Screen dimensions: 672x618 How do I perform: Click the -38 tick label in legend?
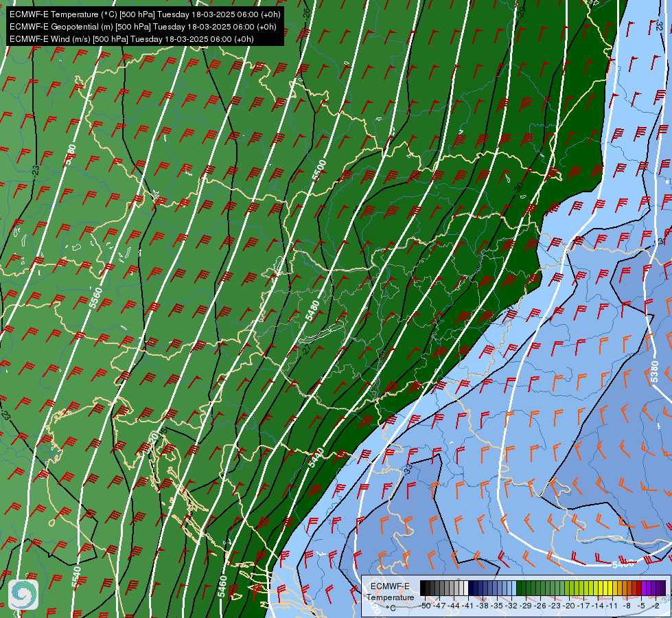coord(483,606)
